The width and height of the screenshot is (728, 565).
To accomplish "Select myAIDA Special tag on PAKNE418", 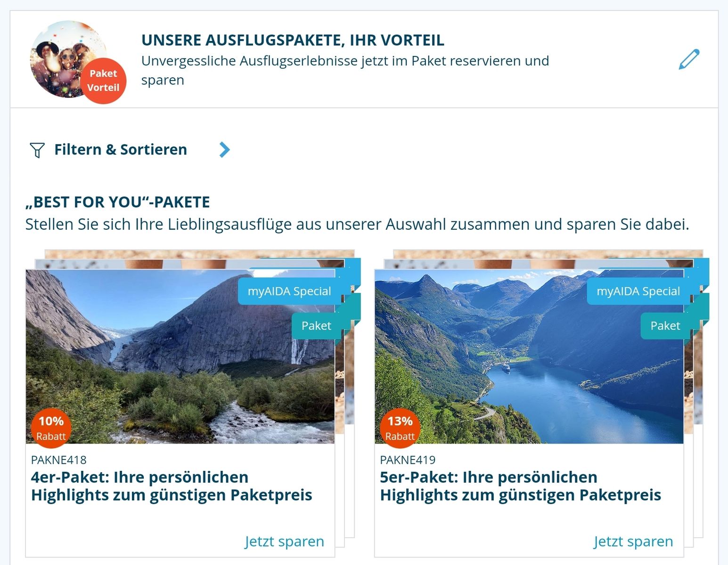I will tap(289, 291).
